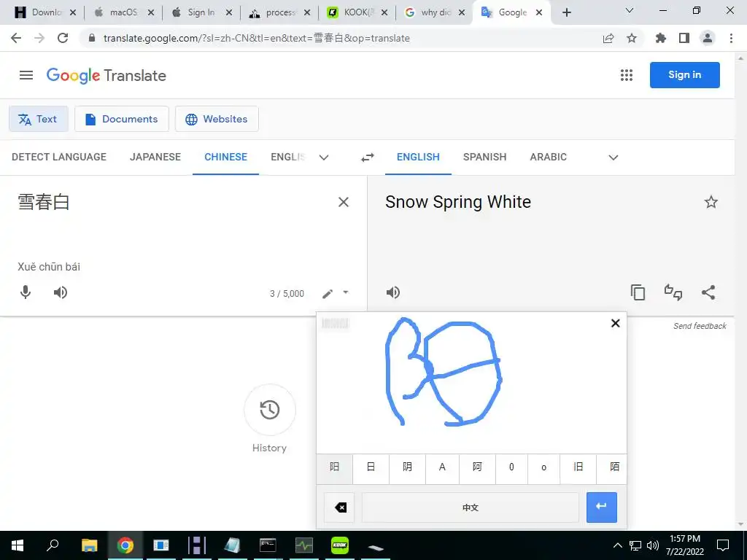Select Spanish as target language
Image resolution: width=747 pixels, height=560 pixels.
485,157
